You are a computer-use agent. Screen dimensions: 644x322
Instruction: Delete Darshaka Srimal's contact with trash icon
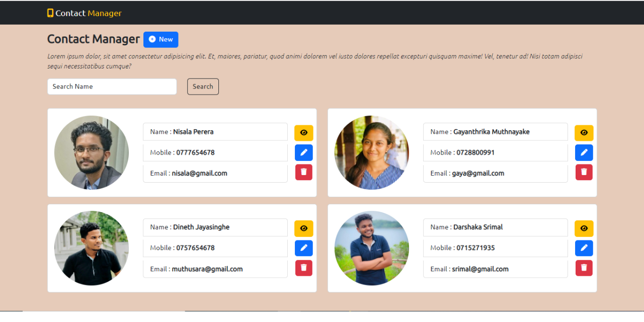(584, 268)
